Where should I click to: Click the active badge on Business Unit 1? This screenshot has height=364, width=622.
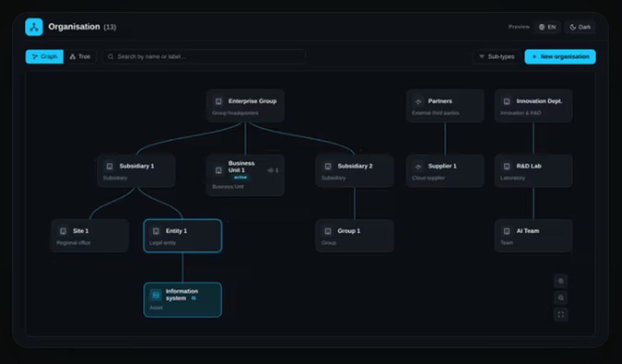point(240,178)
